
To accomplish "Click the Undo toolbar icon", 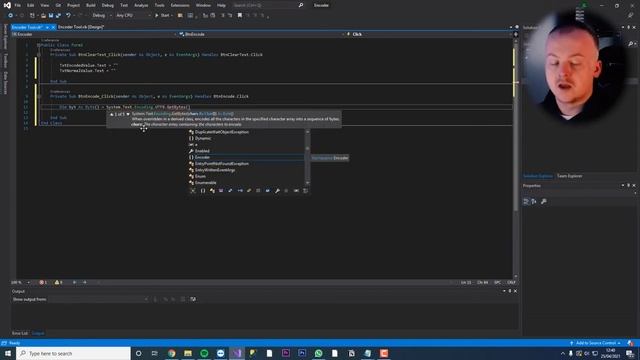I will (x=68, y=16).
